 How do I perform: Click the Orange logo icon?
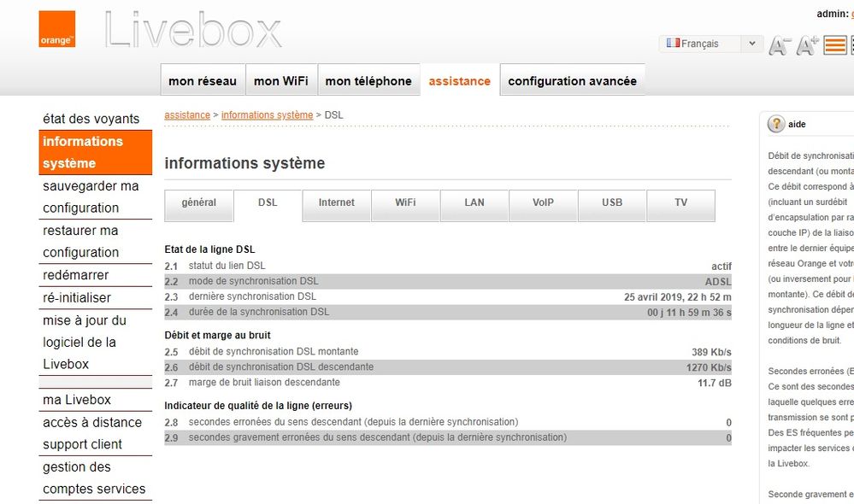[x=56, y=27]
